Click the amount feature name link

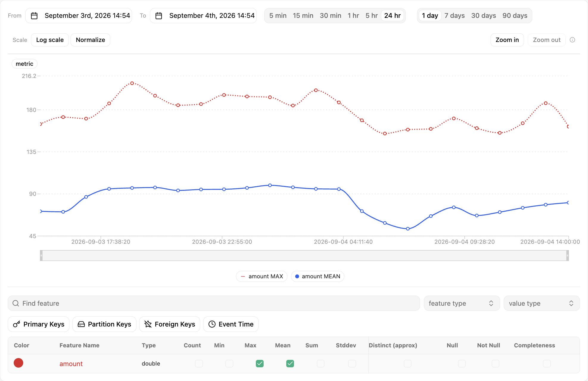pyautogui.click(x=71, y=364)
